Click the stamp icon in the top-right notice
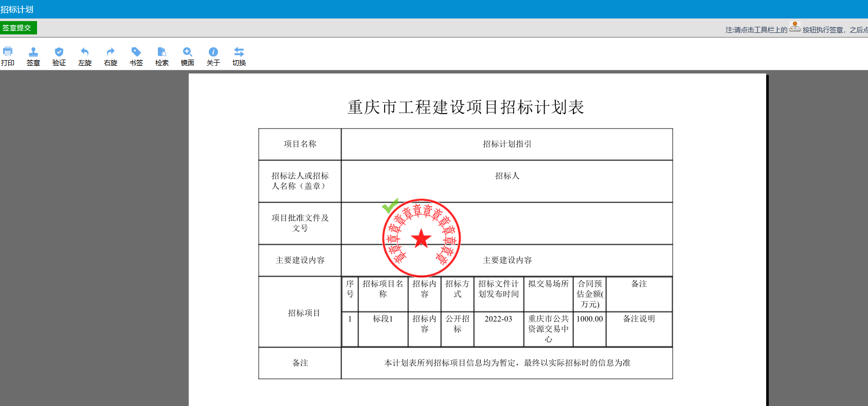 click(x=795, y=27)
